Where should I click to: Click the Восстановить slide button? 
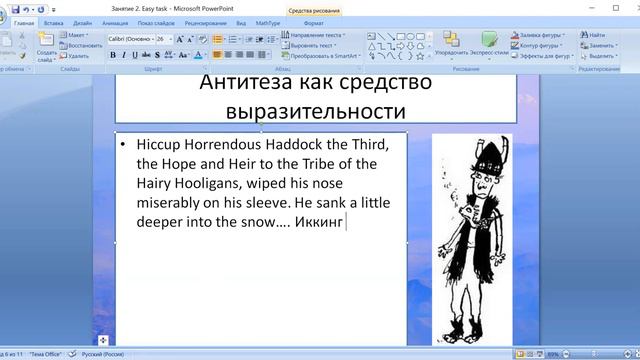point(81,45)
